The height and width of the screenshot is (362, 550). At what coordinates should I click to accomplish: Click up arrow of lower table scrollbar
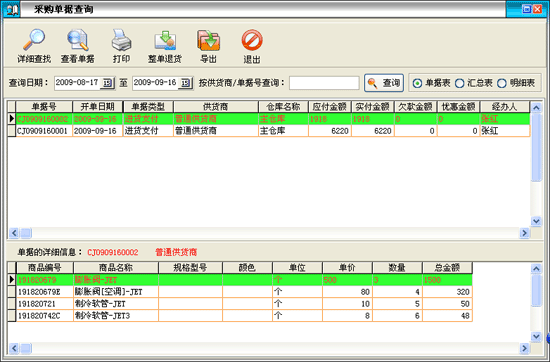click(536, 269)
